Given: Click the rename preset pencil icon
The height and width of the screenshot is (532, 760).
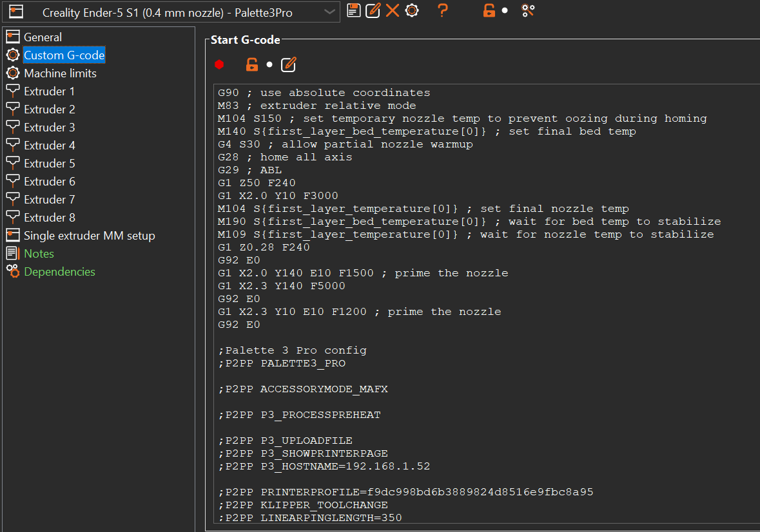Looking at the screenshot, I should coord(373,10).
